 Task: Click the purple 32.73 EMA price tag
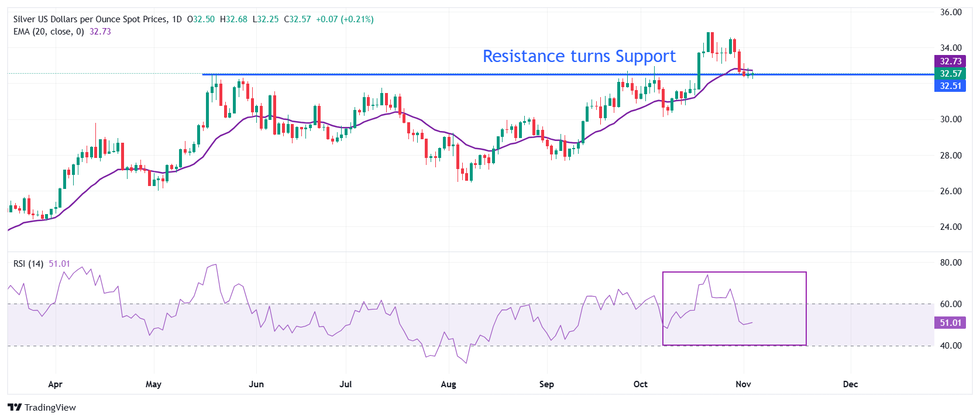coord(950,61)
